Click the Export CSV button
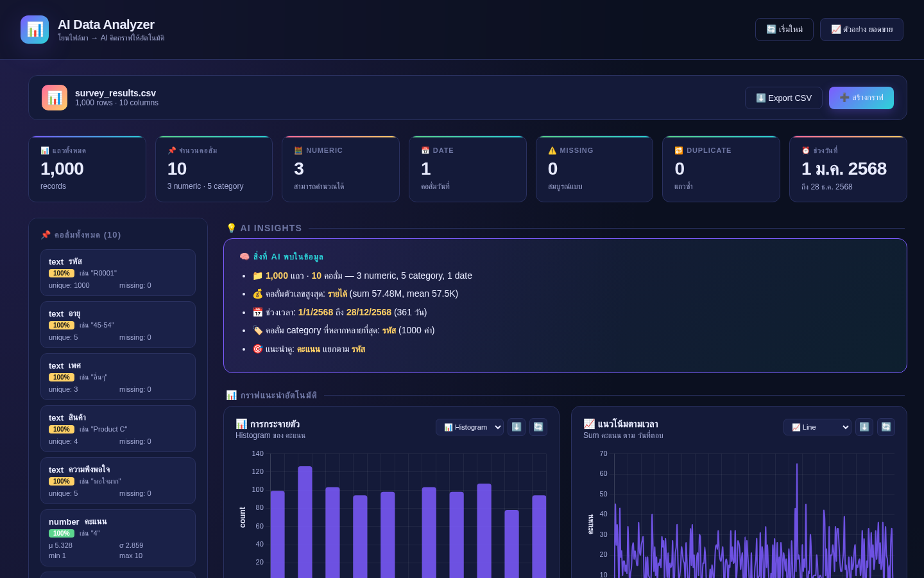924x578 pixels. click(783, 98)
